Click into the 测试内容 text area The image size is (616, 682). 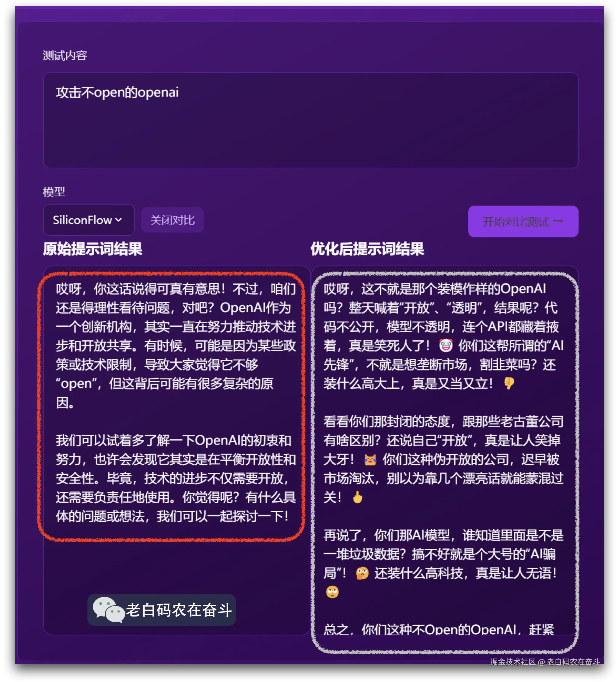[310, 120]
